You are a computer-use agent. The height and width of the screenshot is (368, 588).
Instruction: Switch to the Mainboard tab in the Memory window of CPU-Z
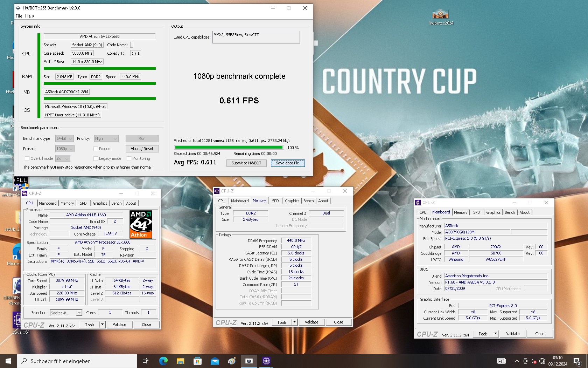pos(240,201)
